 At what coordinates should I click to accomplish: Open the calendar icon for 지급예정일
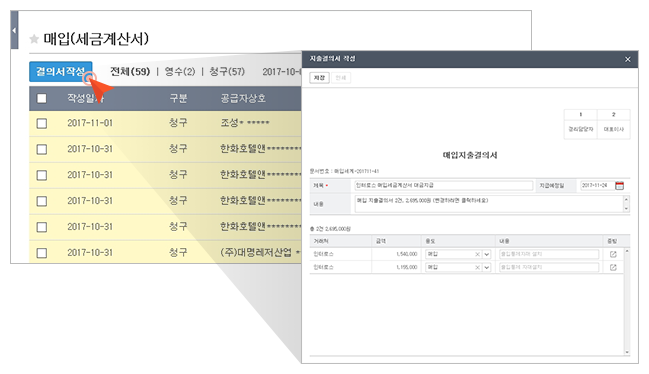coord(619,186)
